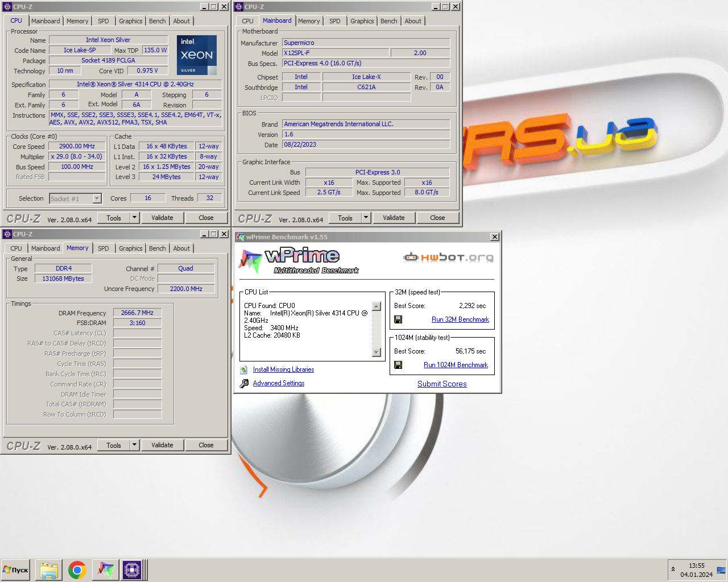
Task: Click Close in the Mainboard window
Action: tap(437, 218)
